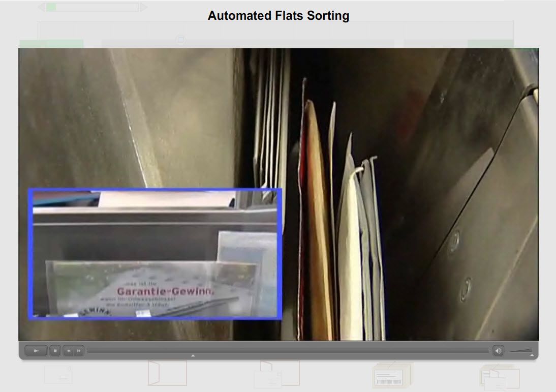Click the volume triangle marker at right
The image size is (556, 392).
coord(532,355)
